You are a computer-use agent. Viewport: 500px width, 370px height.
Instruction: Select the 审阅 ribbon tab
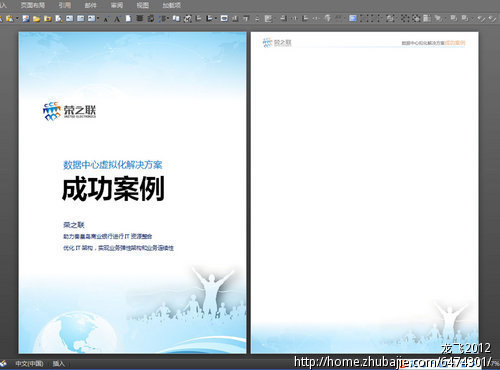[117, 5]
